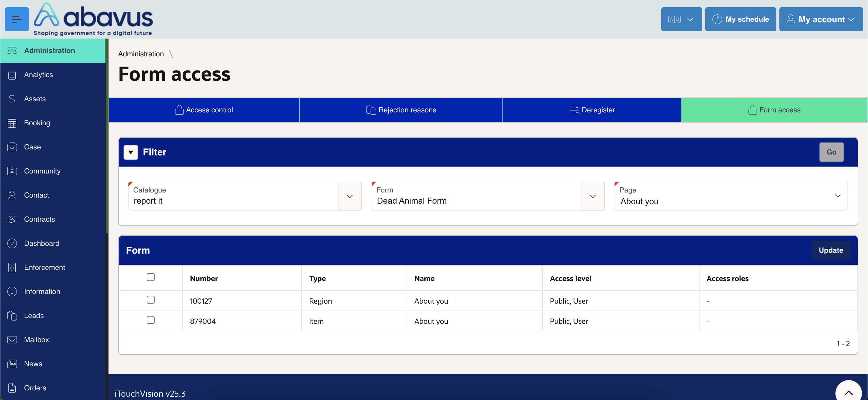
Task: Click the server icon on Deregister tab
Action: pos(574,110)
